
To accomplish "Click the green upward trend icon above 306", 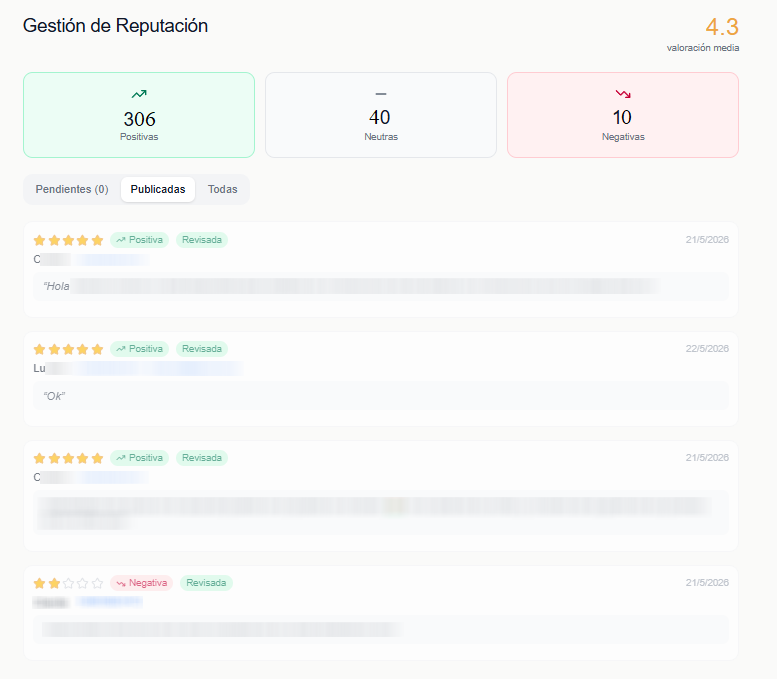I will pos(139,94).
